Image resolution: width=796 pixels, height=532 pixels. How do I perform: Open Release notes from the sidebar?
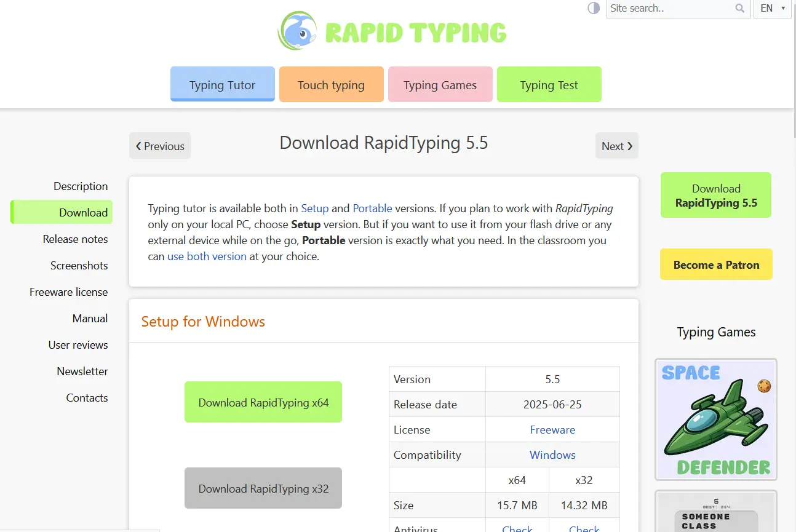pos(76,239)
